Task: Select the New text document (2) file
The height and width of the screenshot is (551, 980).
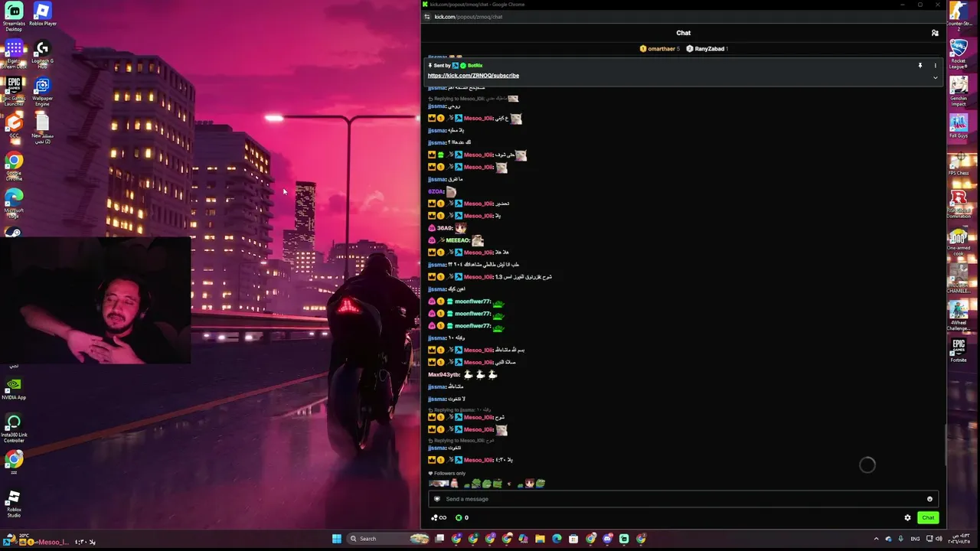Action: click(43, 129)
